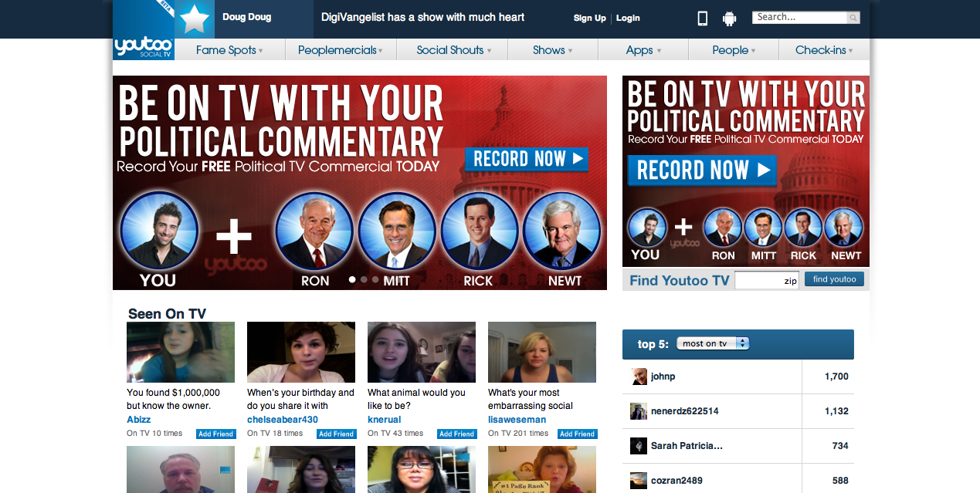The width and height of the screenshot is (980, 493).
Task: Open johnp's name in top 5 list
Action: coord(663,377)
